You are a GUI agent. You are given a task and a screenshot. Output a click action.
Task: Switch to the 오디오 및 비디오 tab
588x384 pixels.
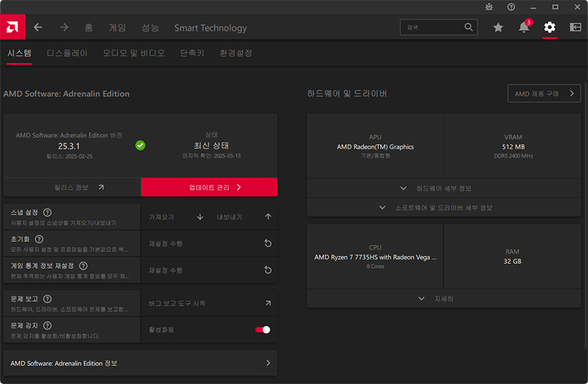point(134,53)
